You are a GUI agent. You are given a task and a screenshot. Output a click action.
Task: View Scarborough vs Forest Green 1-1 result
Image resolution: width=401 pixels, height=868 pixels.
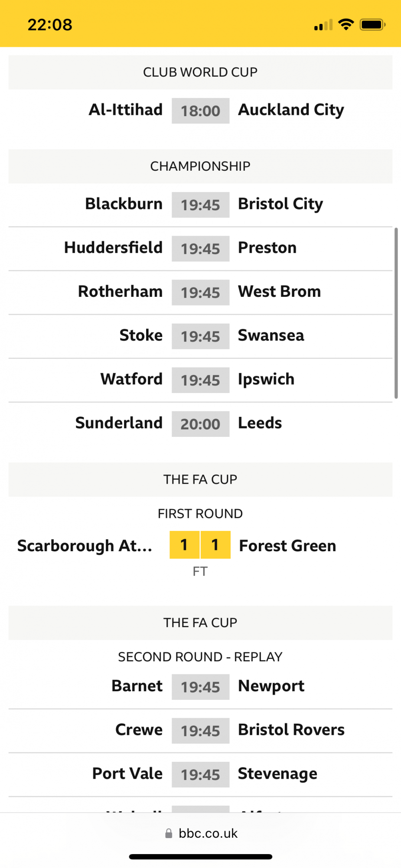[200, 545]
